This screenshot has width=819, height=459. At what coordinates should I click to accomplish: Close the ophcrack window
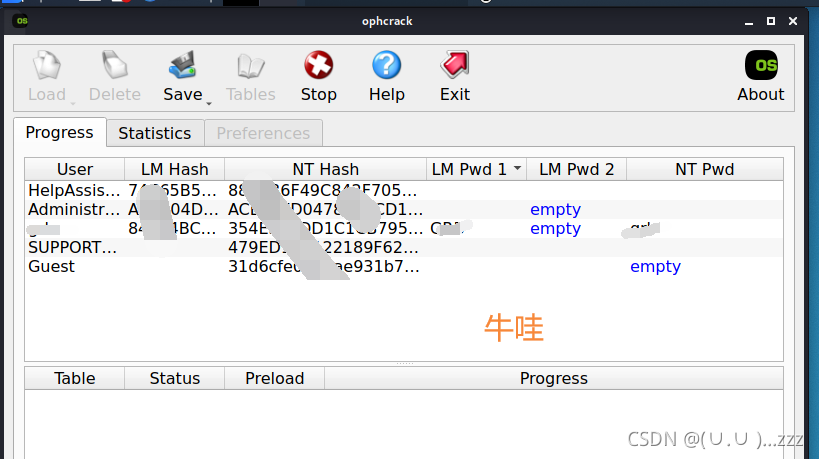click(793, 21)
